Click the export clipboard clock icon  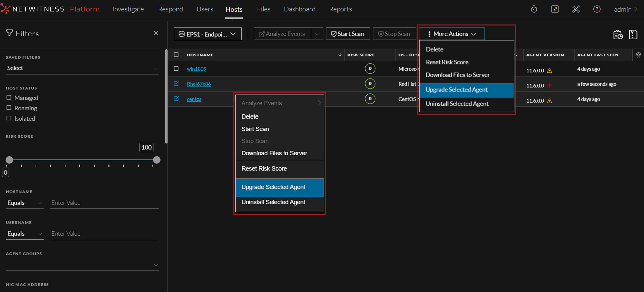(618, 34)
